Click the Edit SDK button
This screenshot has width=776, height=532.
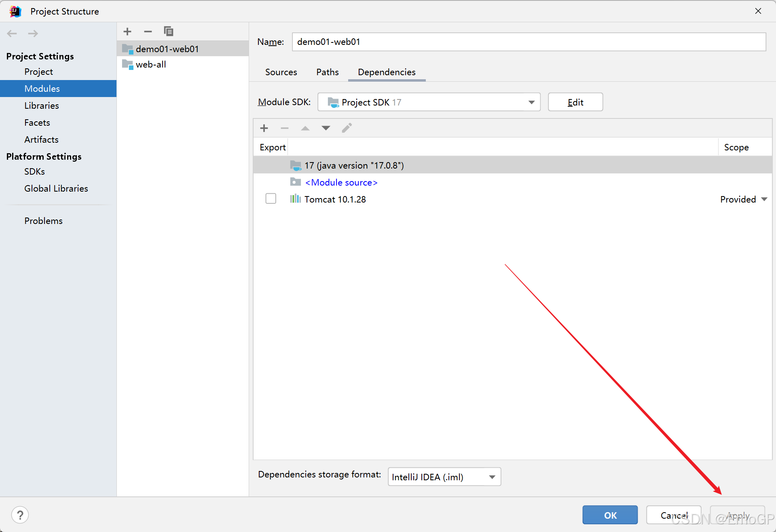pyautogui.click(x=575, y=102)
